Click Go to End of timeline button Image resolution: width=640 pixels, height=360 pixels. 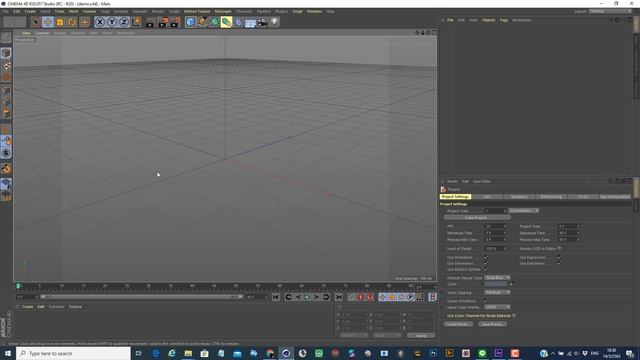coord(338,297)
